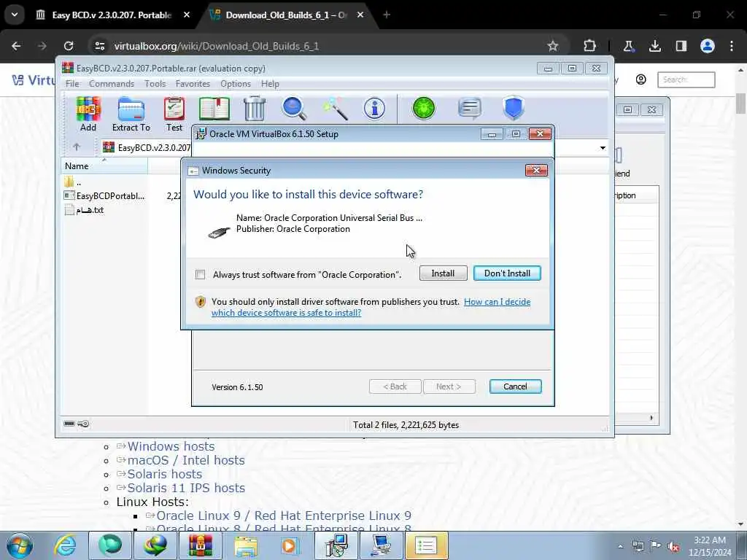The width and height of the screenshot is (747, 560).
Task: Bookmark this page with star icon
Action: [553, 46]
